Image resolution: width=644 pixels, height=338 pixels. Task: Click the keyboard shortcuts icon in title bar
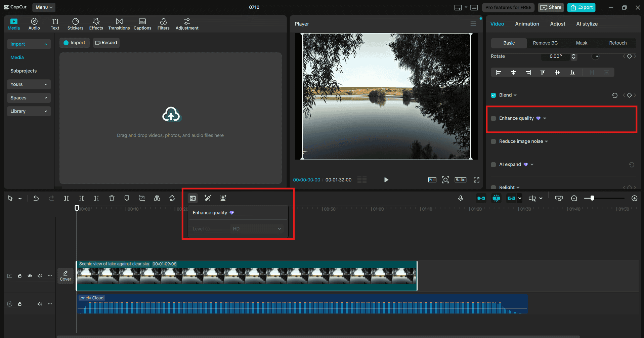click(474, 7)
